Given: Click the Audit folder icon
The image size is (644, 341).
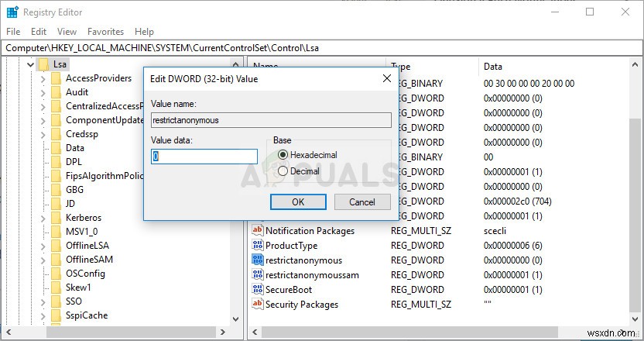Looking at the screenshot, I should click(x=57, y=92).
